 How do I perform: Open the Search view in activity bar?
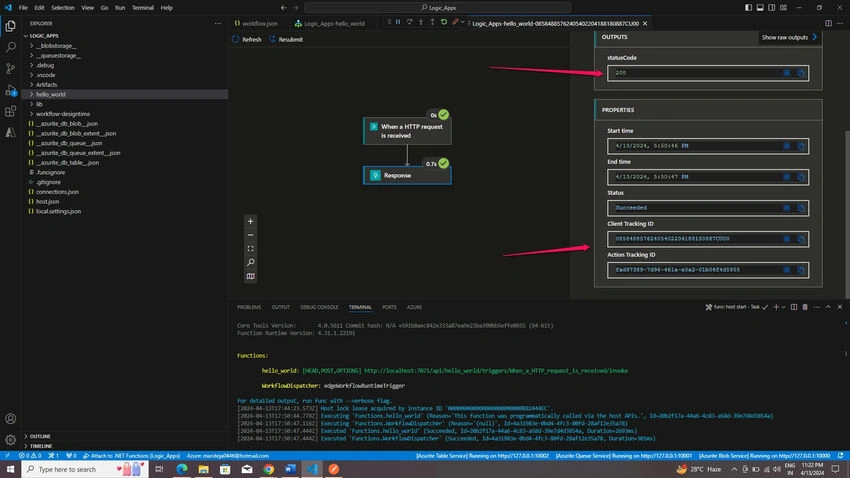(10, 47)
